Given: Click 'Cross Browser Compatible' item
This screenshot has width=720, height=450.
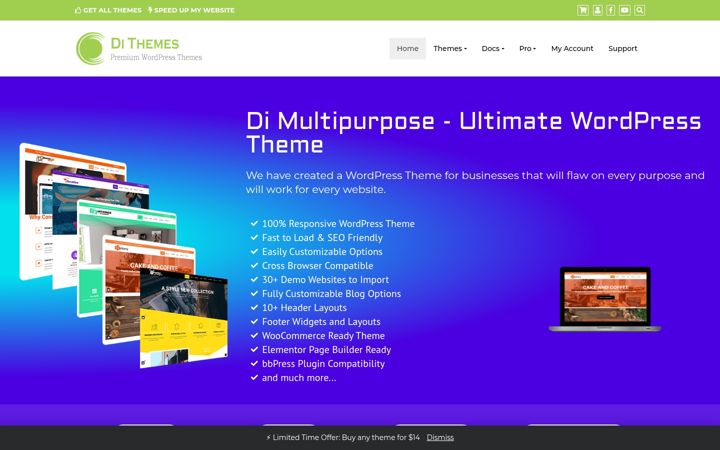Looking at the screenshot, I should click(312, 266).
